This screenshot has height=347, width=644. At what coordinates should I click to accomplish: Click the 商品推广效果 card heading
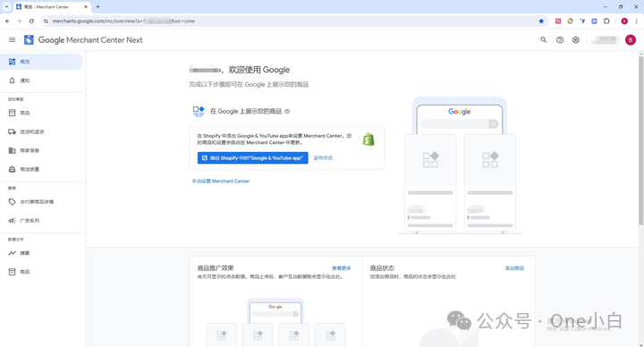point(216,268)
